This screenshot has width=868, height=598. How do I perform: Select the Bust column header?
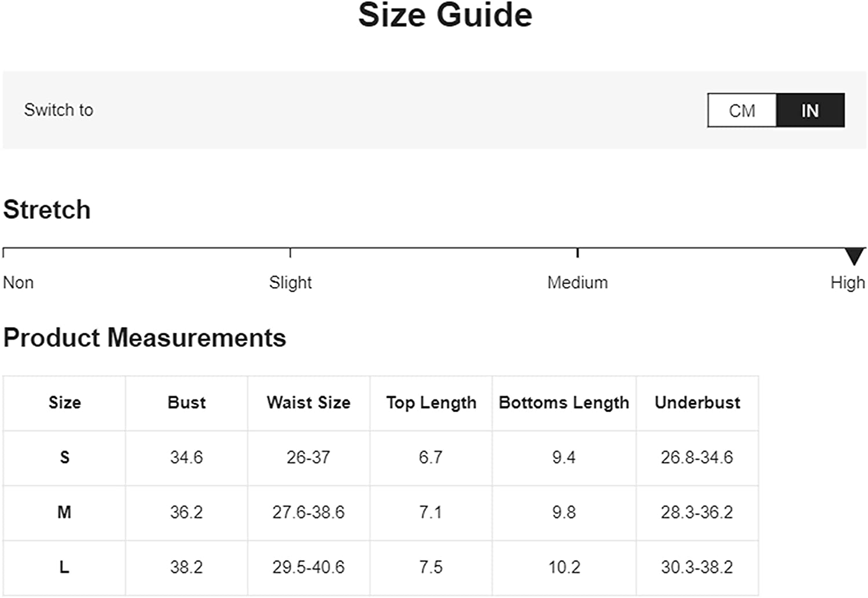coord(186,402)
